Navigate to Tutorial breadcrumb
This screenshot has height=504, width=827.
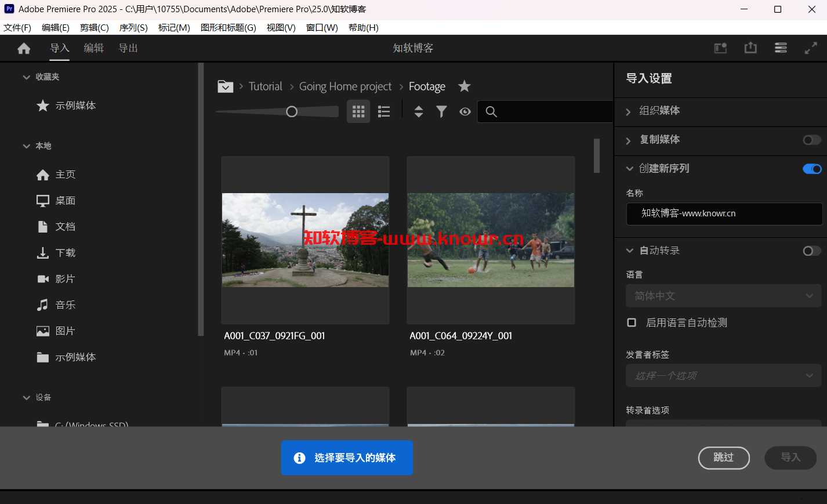(266, 86)
